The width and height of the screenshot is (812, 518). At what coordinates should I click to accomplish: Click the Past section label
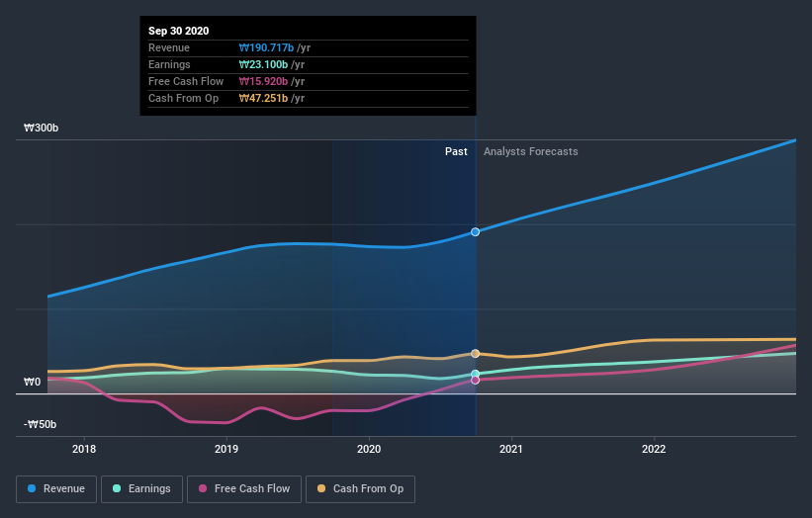pos(456,151)
